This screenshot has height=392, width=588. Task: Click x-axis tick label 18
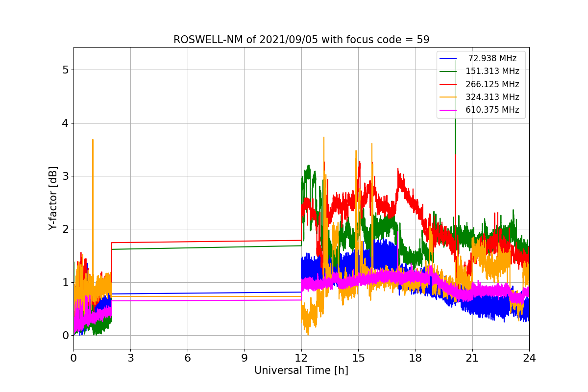click(x=416, y=358)
